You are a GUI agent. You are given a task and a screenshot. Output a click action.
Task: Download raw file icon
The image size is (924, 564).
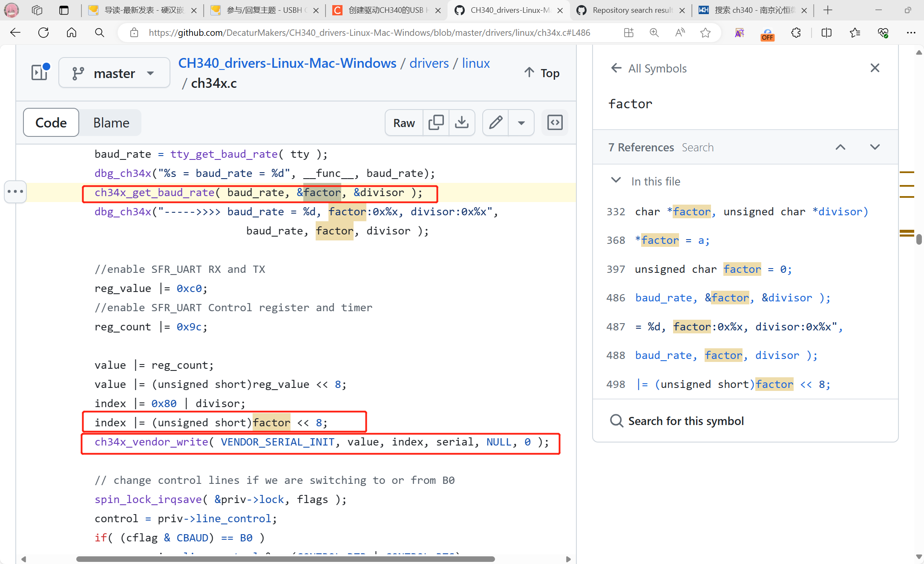coord(462,123)
